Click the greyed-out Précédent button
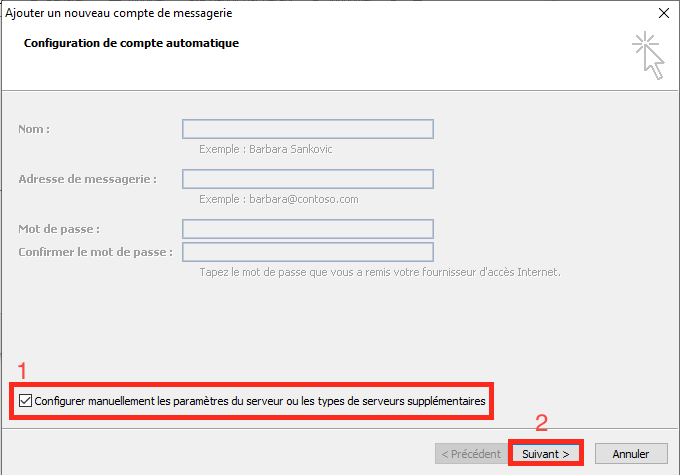 (x=470, y=453)
